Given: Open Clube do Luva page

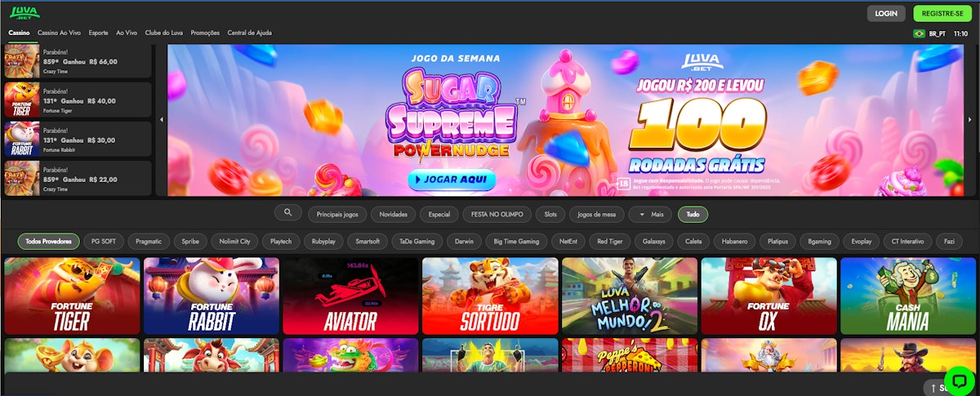Looking at the screenshot, I should pyautogui.click(x=164, y=33).
